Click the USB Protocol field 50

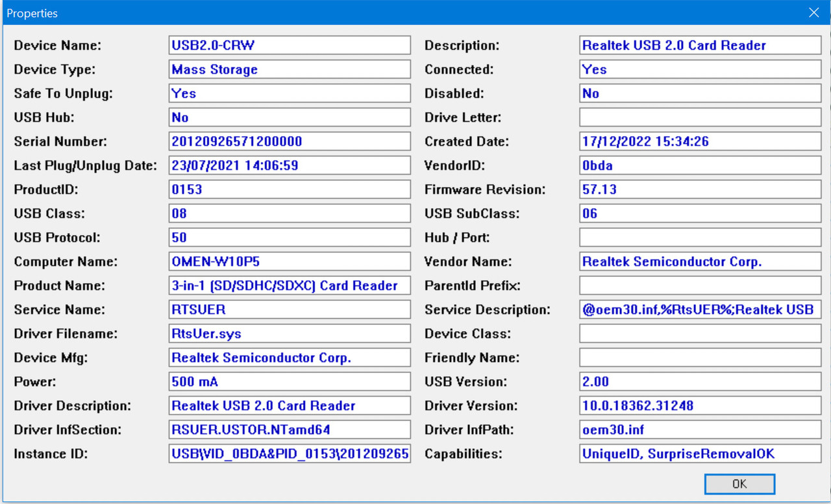click(x=290, y=237)
